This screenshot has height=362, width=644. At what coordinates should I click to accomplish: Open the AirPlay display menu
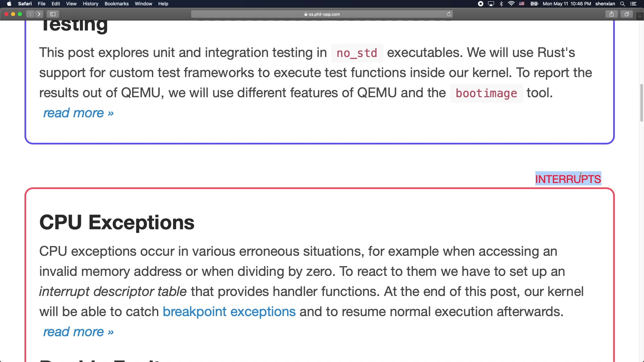491,4
